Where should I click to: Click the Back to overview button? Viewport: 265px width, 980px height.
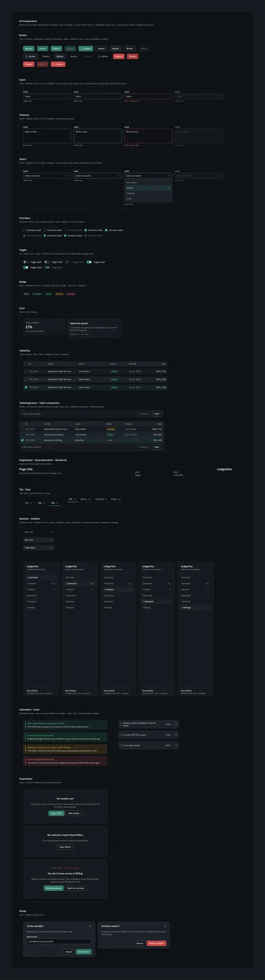(76, 888)
